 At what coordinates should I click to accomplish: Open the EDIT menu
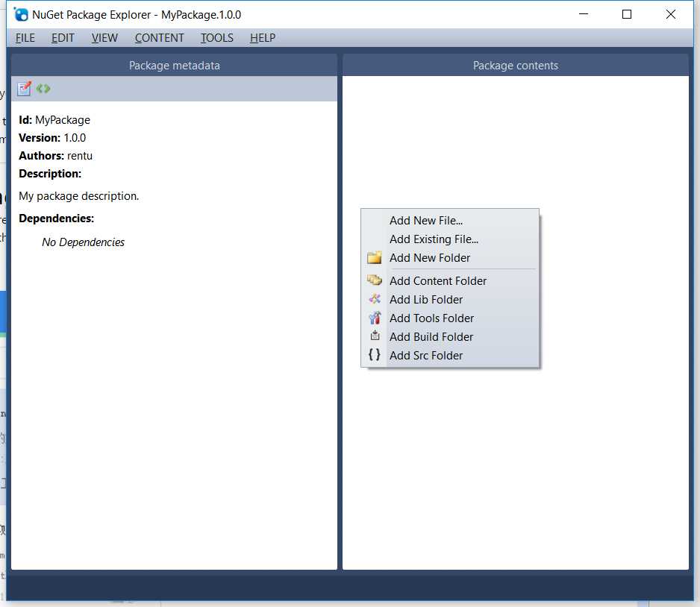(x=63, y=38)
